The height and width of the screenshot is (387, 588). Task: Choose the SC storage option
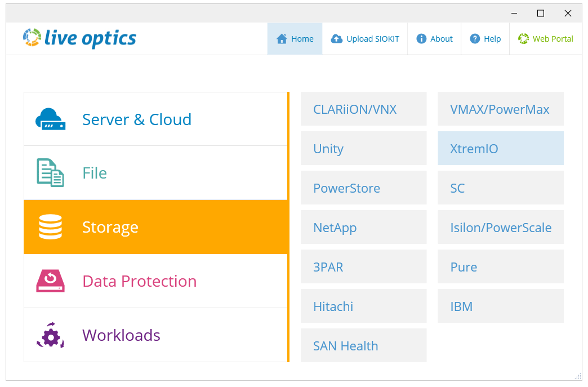point(501,188)
